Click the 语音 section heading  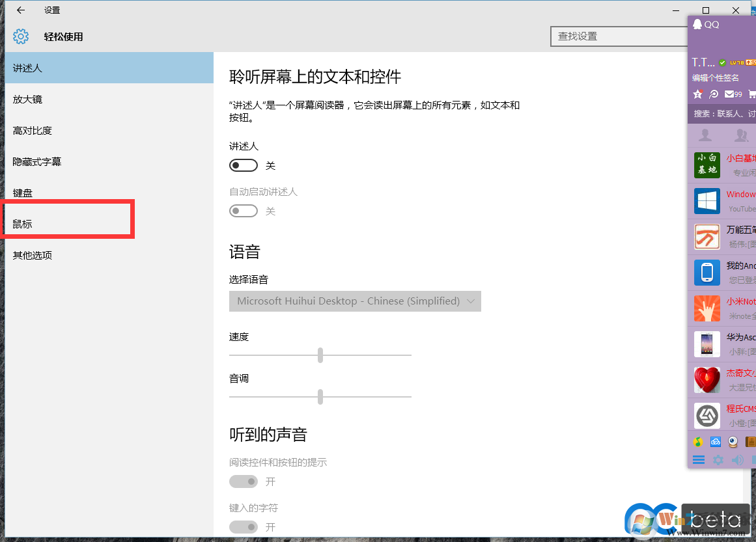point(244,252)
